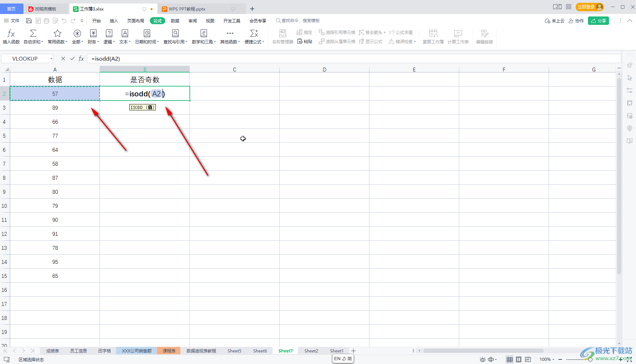Click the Show Formulas (显示公式) button
Image resolution: width=636 pixels, height=364 pixels.
pyautogui.click(x=371, y=41)
